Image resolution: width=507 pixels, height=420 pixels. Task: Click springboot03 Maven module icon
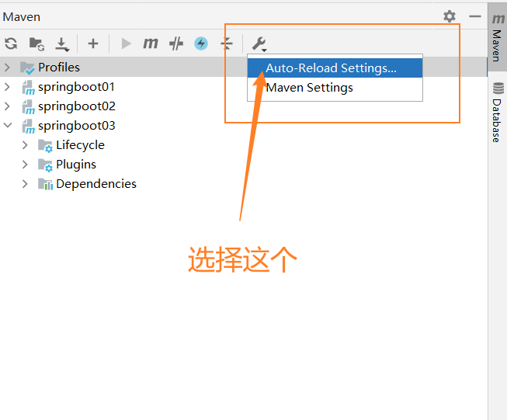click(x=28, y=127)
